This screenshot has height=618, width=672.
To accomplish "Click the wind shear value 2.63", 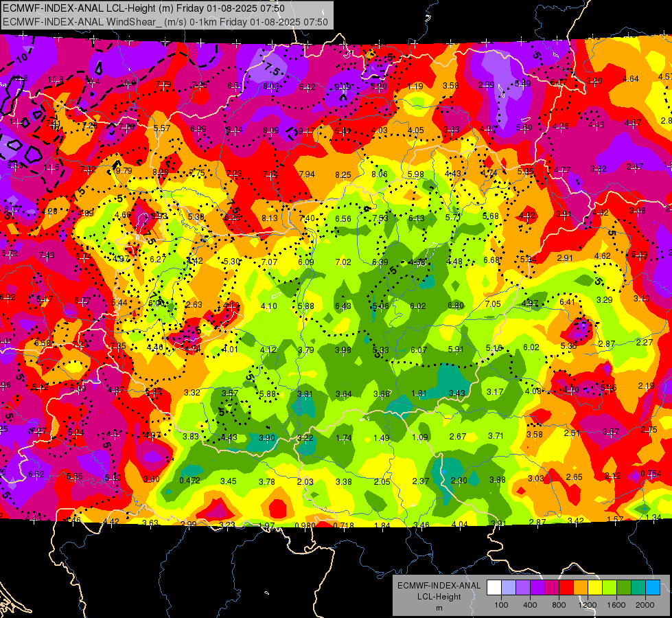I will coord(194,305).
